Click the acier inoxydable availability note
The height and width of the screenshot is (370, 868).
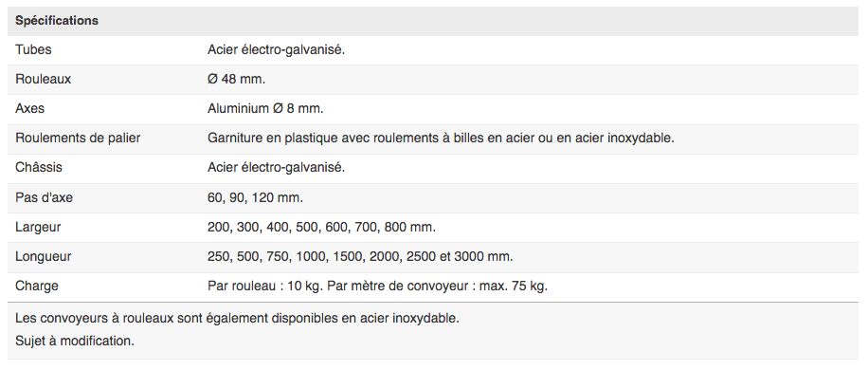coord(237,319)
